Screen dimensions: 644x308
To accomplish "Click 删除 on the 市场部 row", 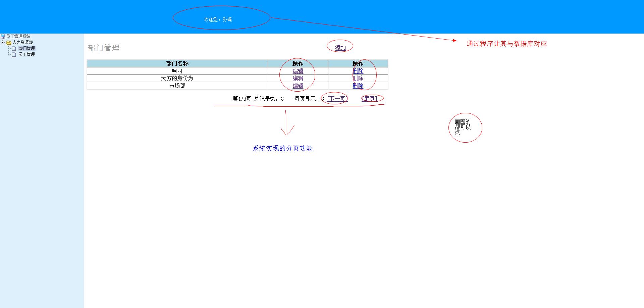I will [358, 86].
